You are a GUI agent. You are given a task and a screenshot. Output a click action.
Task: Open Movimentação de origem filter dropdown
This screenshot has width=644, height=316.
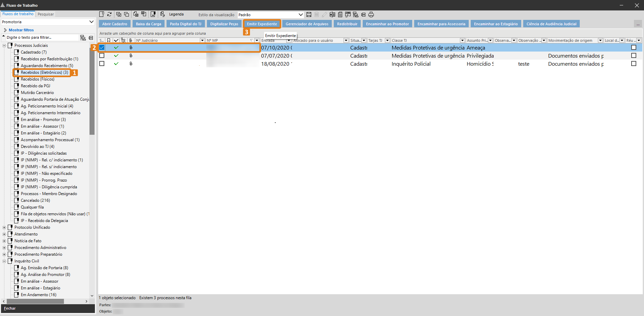click(x=600, y=40)
